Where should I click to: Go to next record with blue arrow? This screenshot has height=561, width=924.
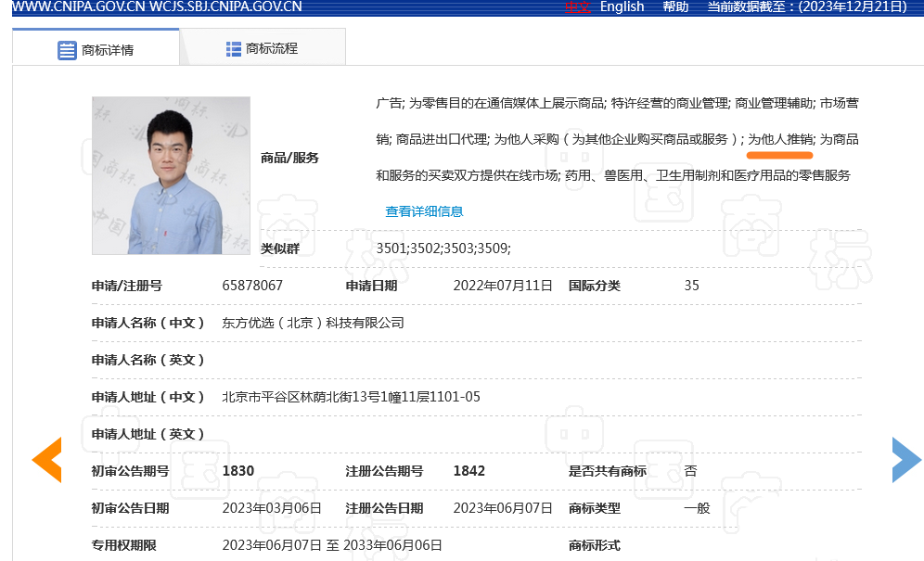905,460
